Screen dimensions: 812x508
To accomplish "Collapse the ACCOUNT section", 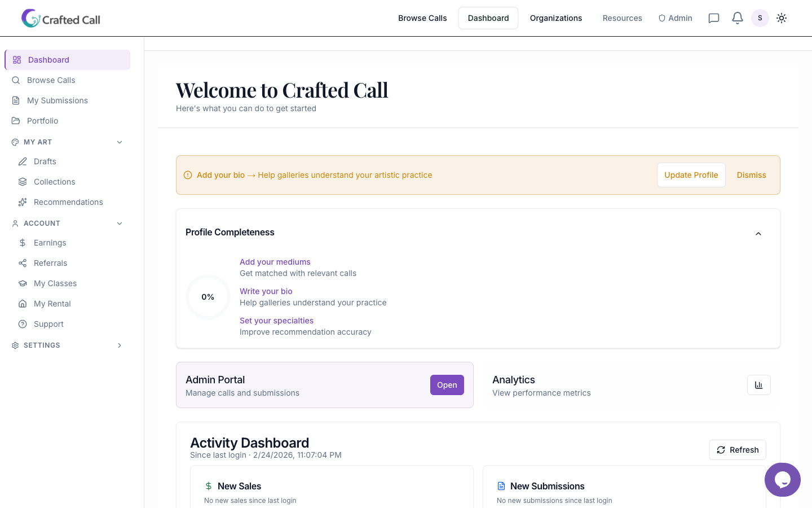I will (x=119, y=223).
